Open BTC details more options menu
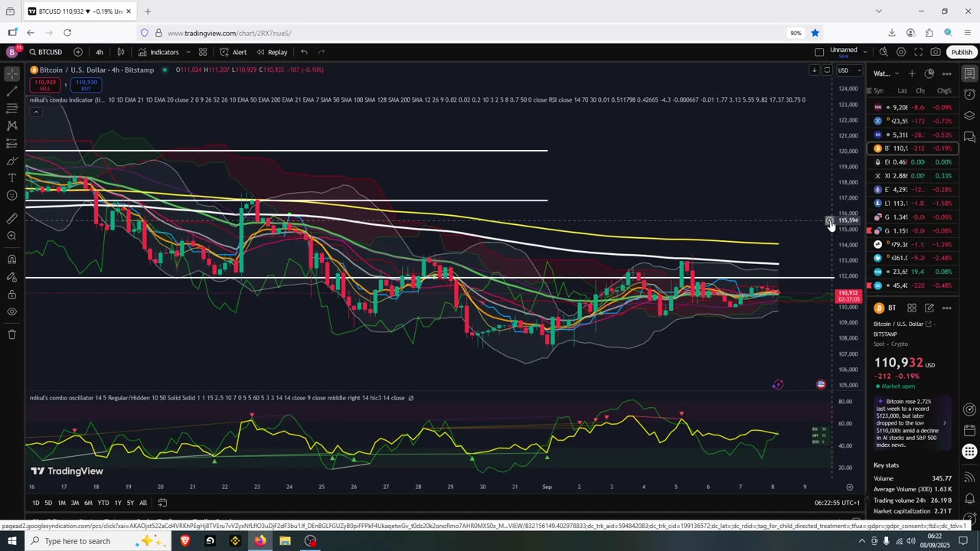This screenshot has width=980, height=551. click(x=947, y=308)
